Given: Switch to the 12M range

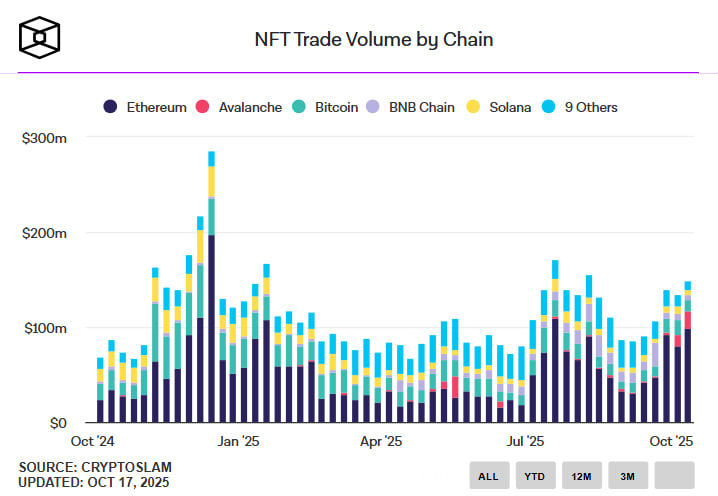Looking at the screenshot, I should pos(582,476).
